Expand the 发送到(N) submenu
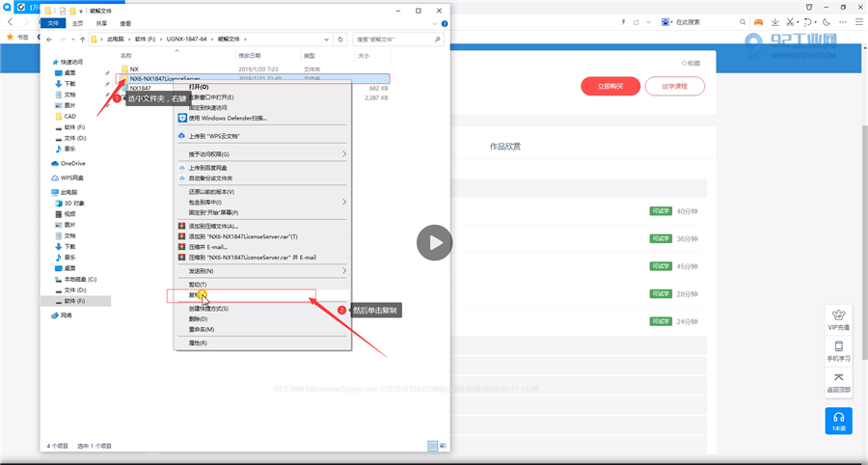The image size is (868, 465). (343, 271)
